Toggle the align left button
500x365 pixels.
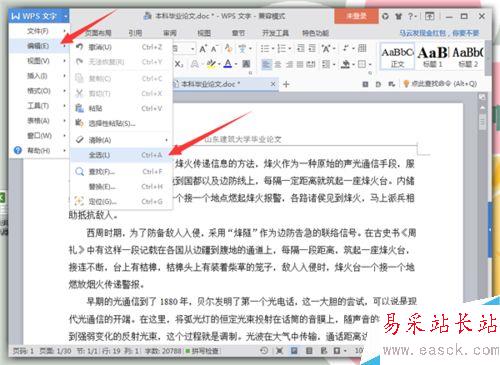click(266, 64)
